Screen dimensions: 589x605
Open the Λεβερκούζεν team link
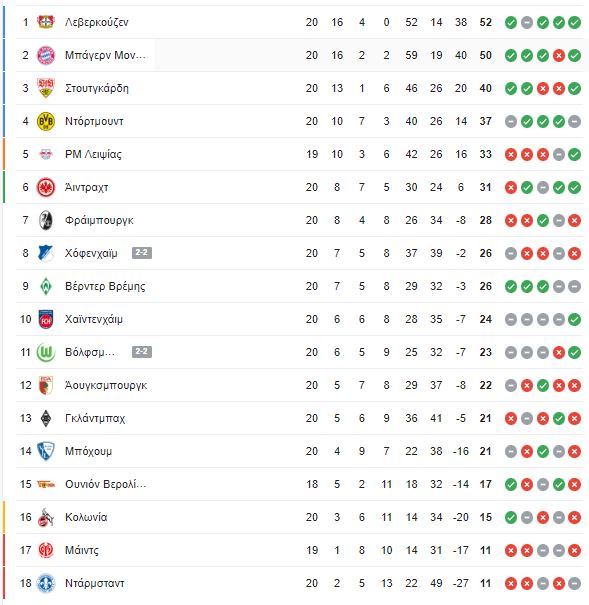coord(96,22)
